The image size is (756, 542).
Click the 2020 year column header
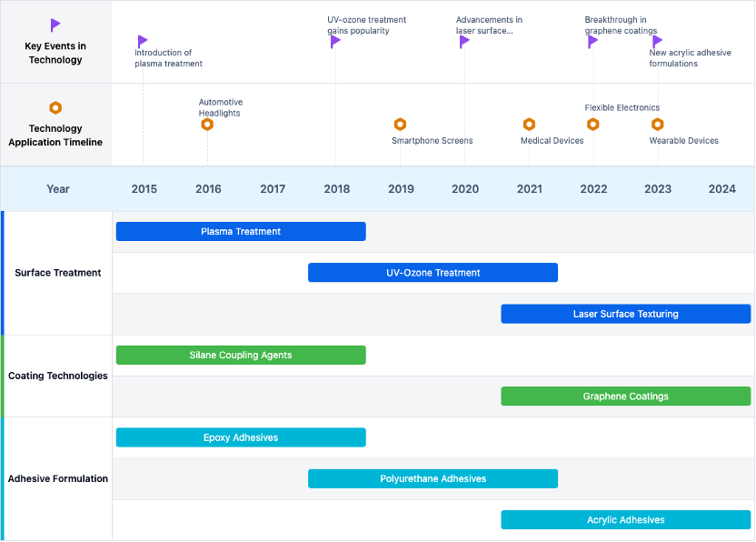point(465,189)
